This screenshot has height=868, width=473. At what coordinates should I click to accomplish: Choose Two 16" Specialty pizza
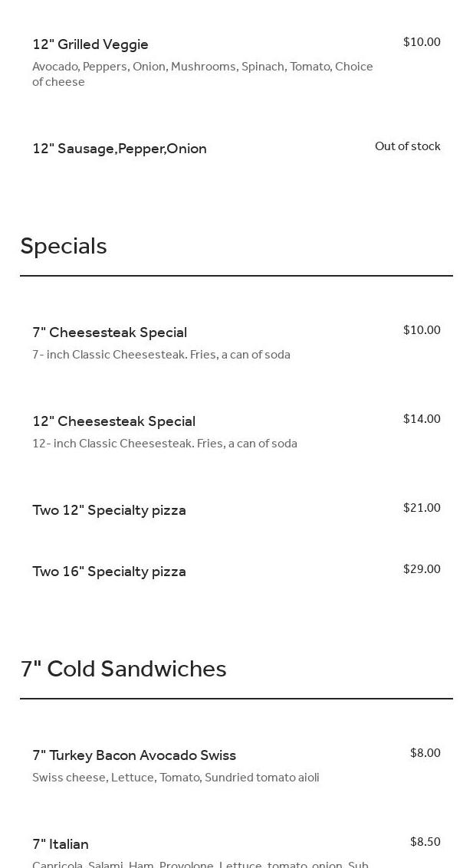click(109, 572)
